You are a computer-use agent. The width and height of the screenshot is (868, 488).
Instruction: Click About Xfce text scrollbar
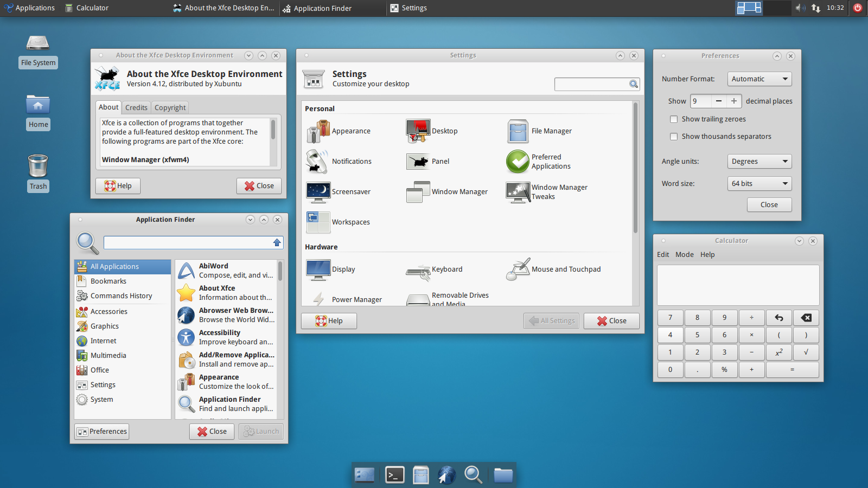pyautogui.click(x=273, y=130)
